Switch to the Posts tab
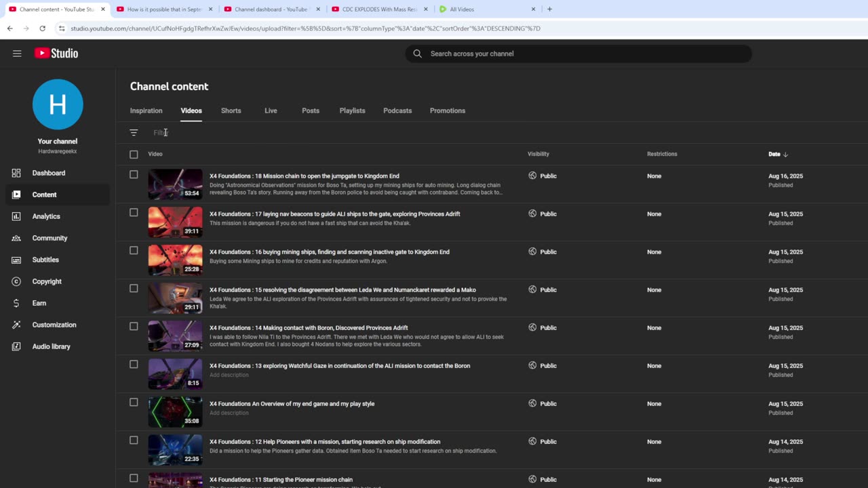This screenshot has height=488, width=868. click(311, 110)
